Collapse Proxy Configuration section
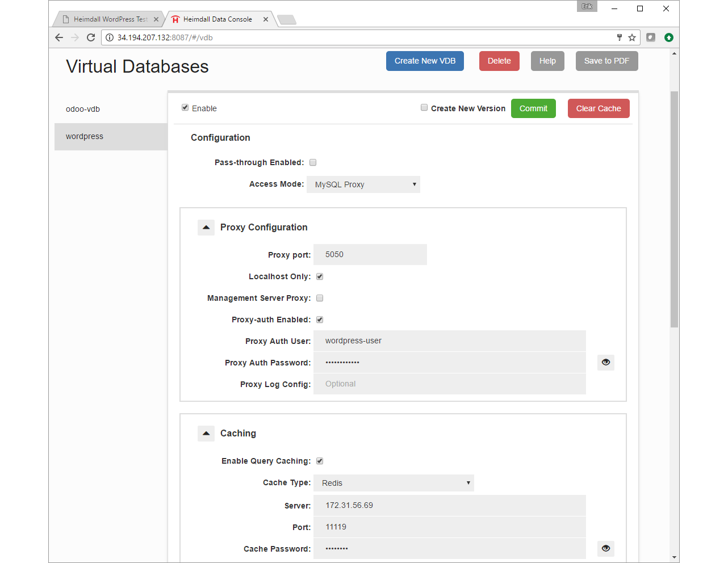The width and height of the screenshot is (728, 563). pos(206,227)
